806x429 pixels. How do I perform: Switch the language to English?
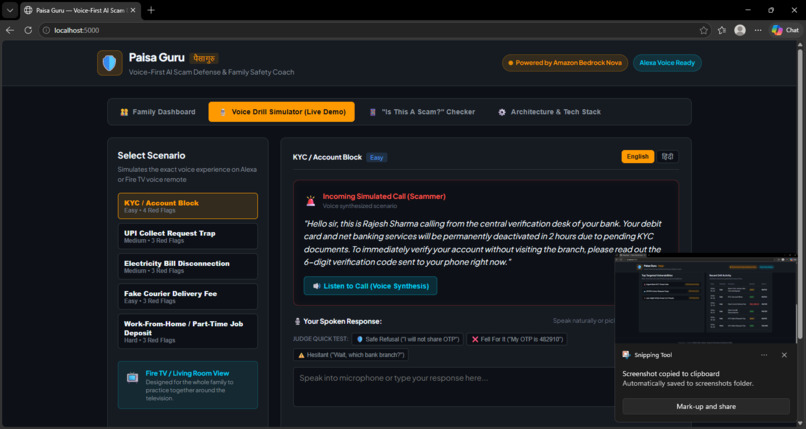click(637, 157)
